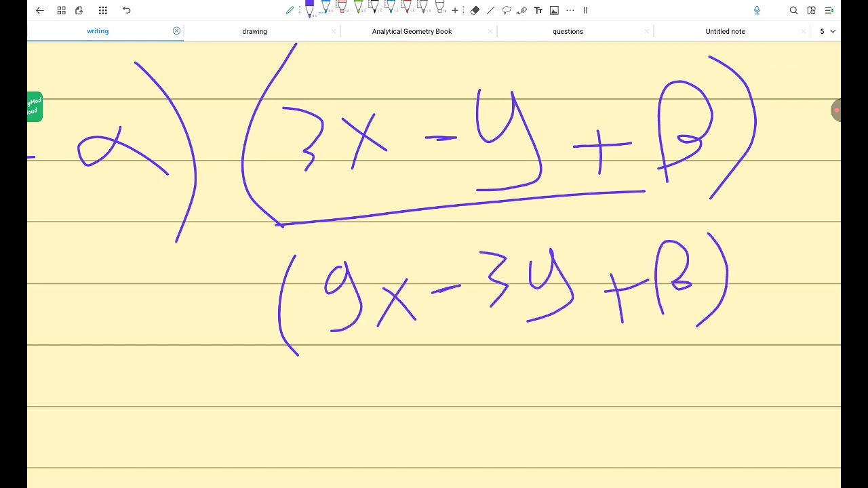Close the drawing tab

tap(334, 31)
